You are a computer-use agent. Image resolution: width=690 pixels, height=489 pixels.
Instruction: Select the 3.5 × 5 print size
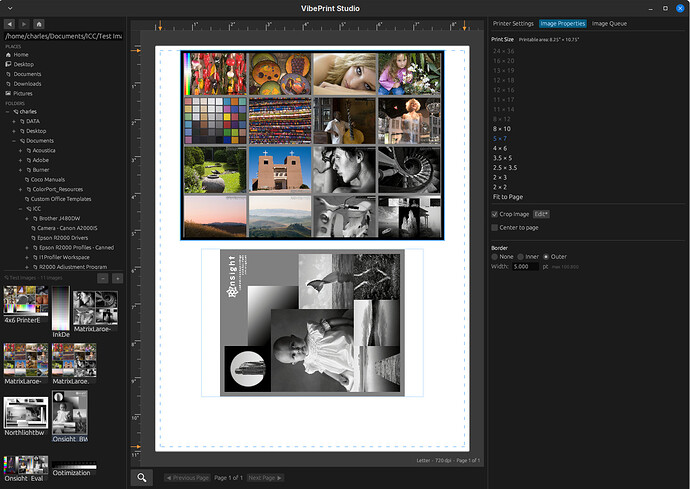tap(503, 158)
